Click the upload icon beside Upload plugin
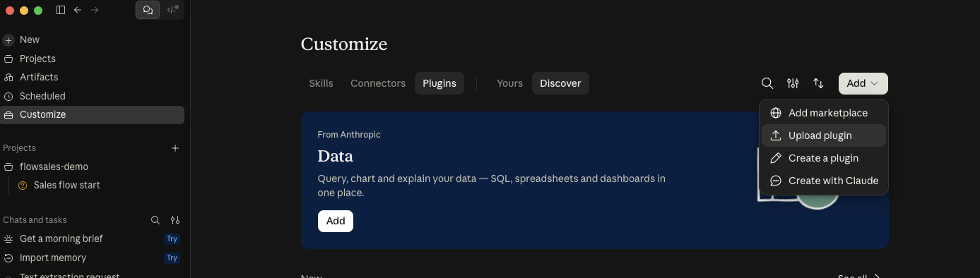The width and height of the screenshot is (980, 278). 775,135
